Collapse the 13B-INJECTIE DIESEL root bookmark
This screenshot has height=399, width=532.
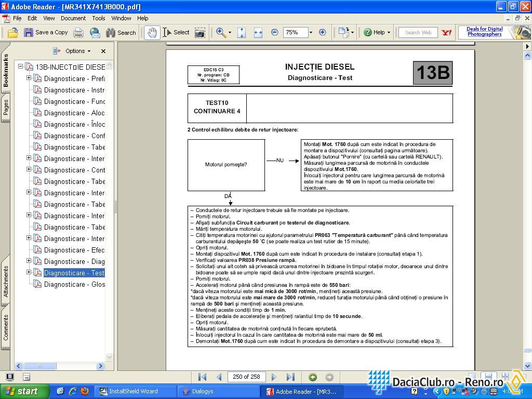[x=21, y=66]
